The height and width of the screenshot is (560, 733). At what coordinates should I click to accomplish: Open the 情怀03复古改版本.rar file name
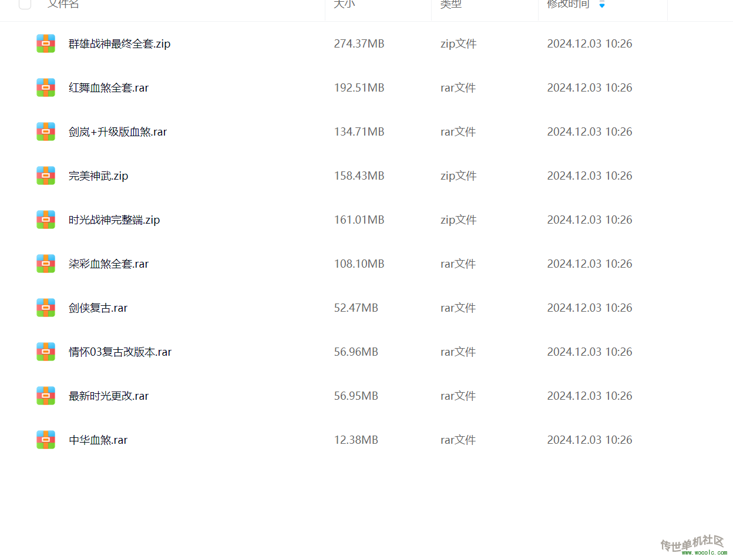pos(120,352)
